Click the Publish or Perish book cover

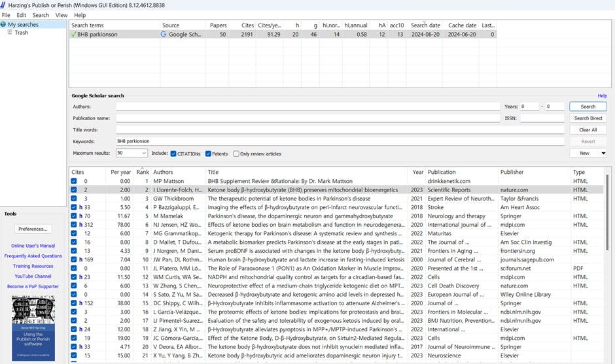pyautogui.click(x=33, y=327)
